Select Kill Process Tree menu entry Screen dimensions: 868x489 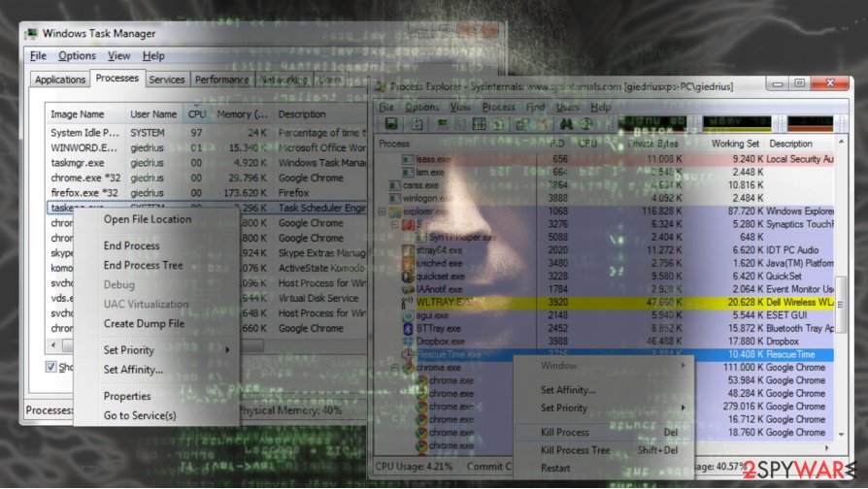575,450
